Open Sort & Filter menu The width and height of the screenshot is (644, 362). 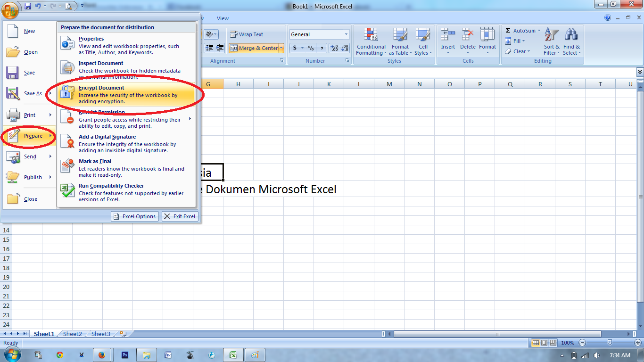[x=552, y=41]
